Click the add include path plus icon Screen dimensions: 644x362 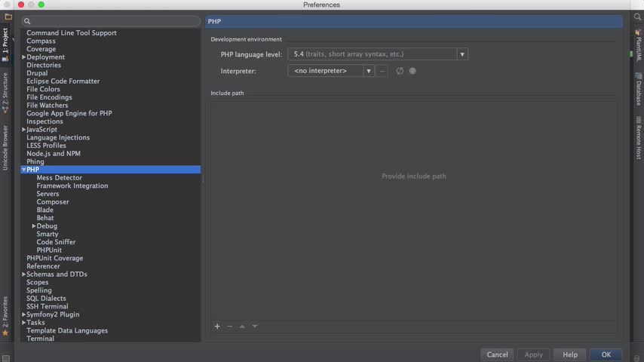[217, 327]
